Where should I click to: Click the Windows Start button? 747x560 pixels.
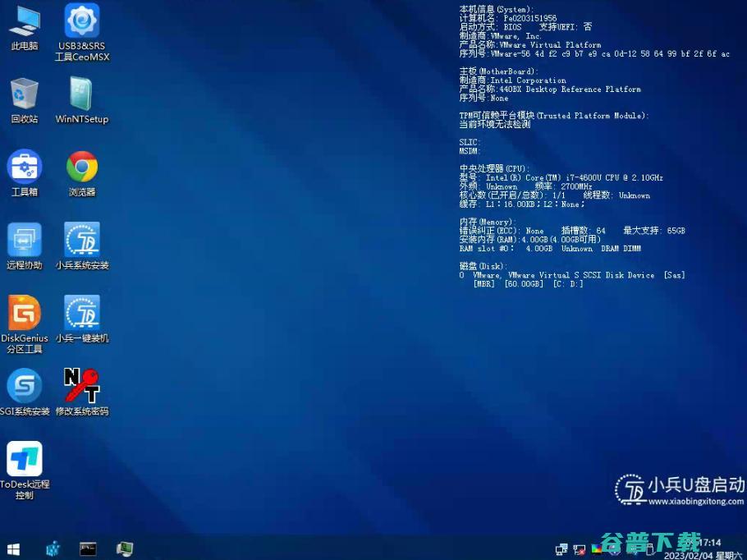(x=12, y=549)
